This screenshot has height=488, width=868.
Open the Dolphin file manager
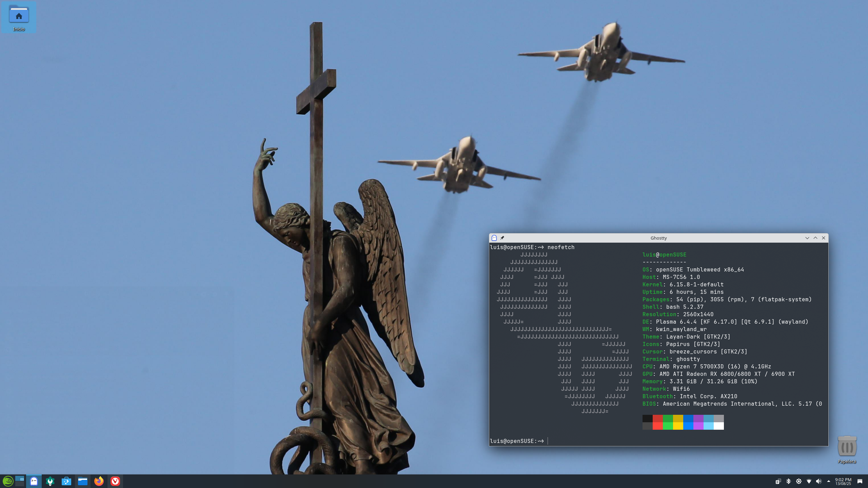[82, 481]
